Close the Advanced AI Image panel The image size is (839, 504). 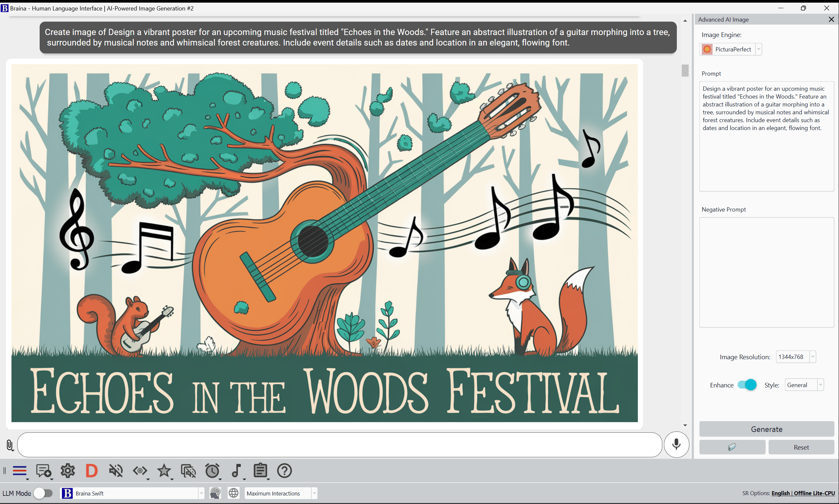pyautogui.click(x=831, y=19)
